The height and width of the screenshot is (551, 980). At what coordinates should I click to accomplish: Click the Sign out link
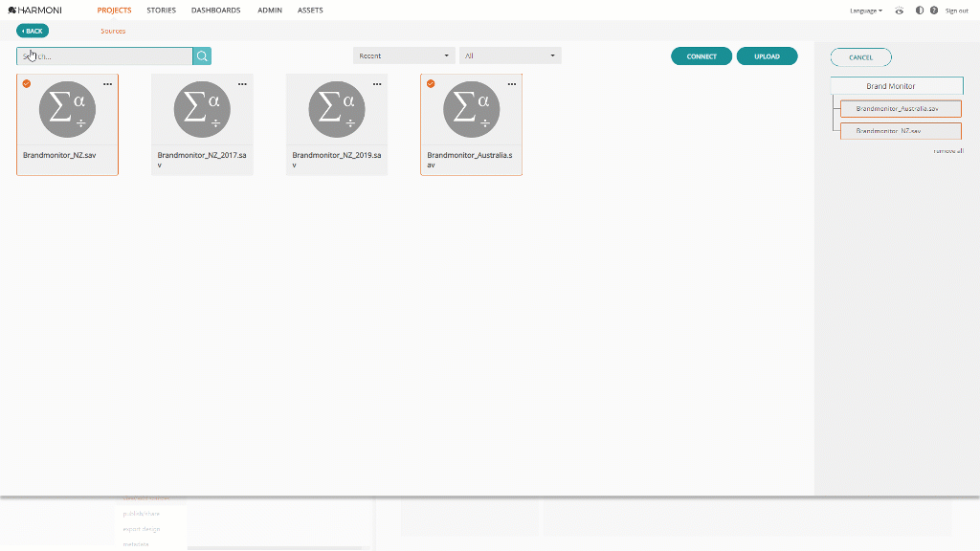[956, 11]
